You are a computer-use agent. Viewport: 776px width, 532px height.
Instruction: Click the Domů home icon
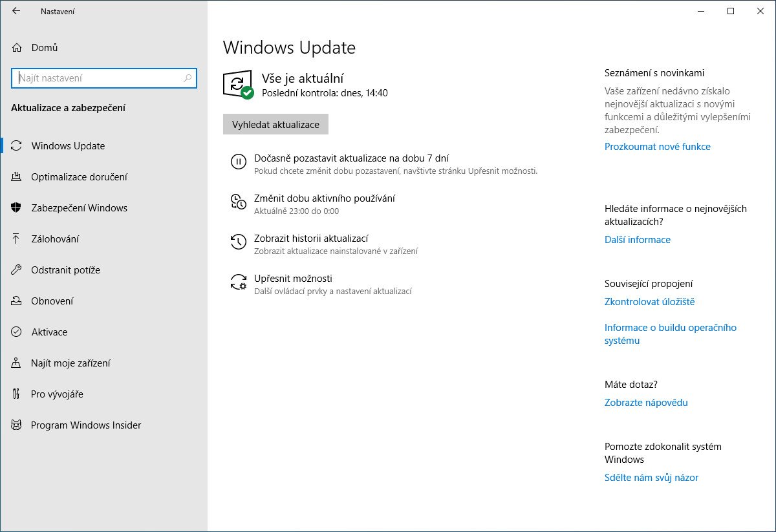(17, 47)
